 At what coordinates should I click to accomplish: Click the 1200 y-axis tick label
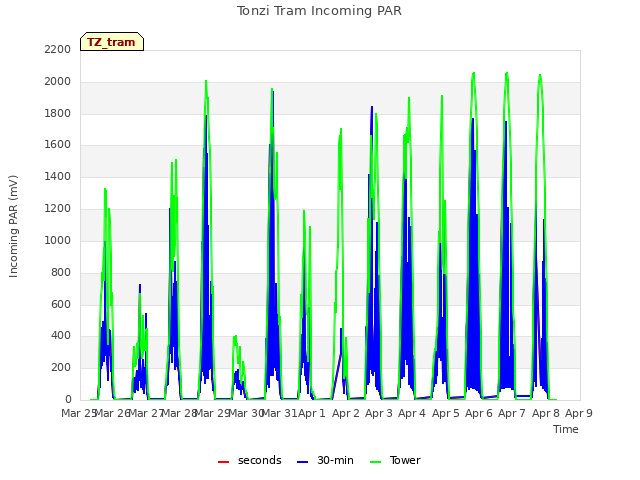coord(58,209)
